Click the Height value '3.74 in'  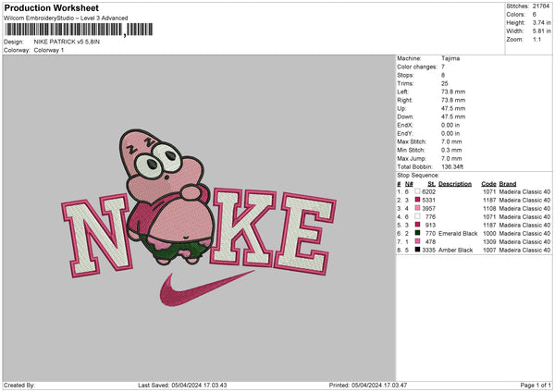[x=541, y=22]
